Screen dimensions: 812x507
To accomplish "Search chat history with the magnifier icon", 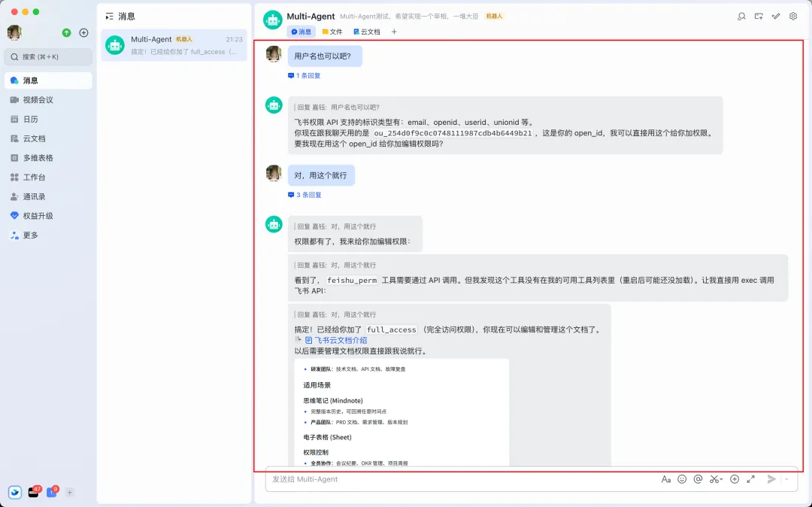I will click(741, 16).
